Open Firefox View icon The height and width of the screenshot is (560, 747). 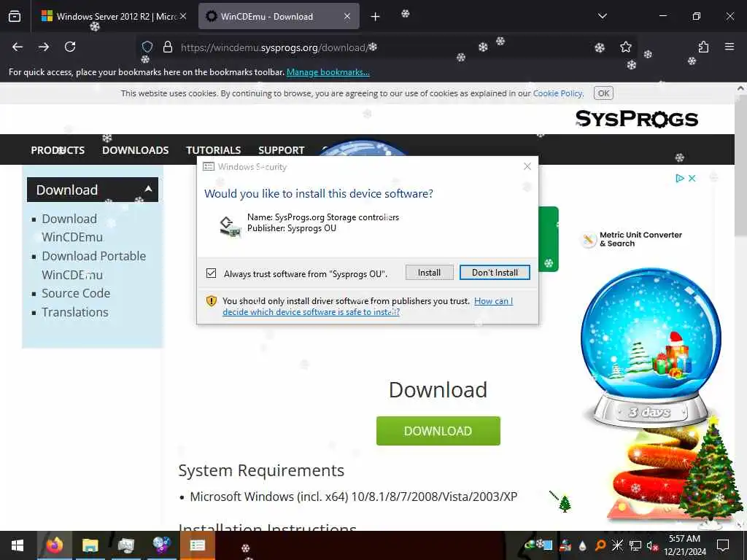click(15, 16)
